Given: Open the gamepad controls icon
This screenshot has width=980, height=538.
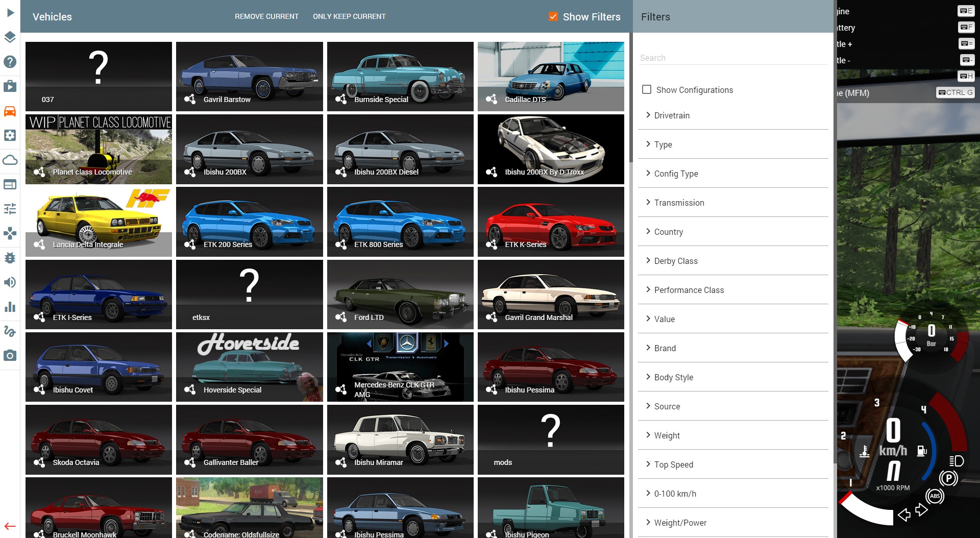Looking at the screenshot, I should pos(10,233).
